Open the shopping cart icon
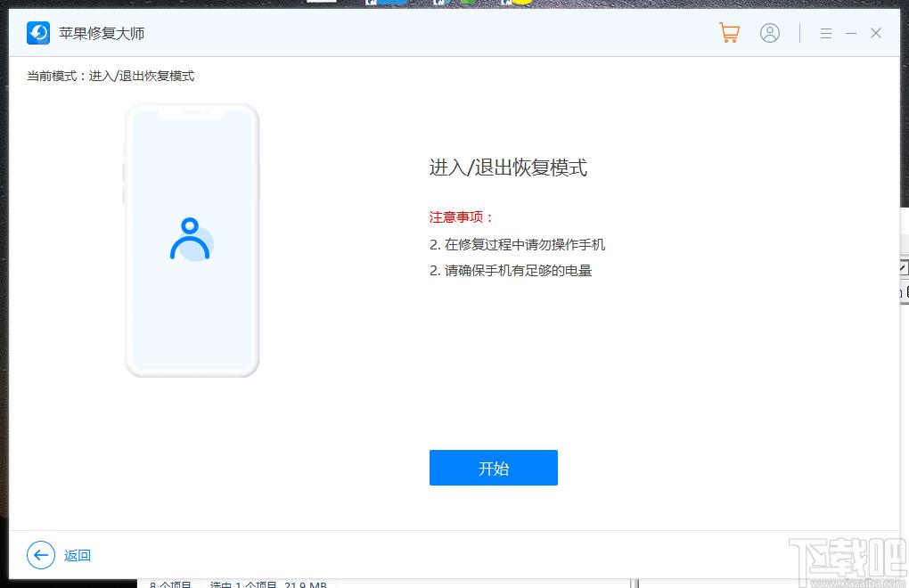The width and height of the screenshot is (909, 588). (729, 32)
